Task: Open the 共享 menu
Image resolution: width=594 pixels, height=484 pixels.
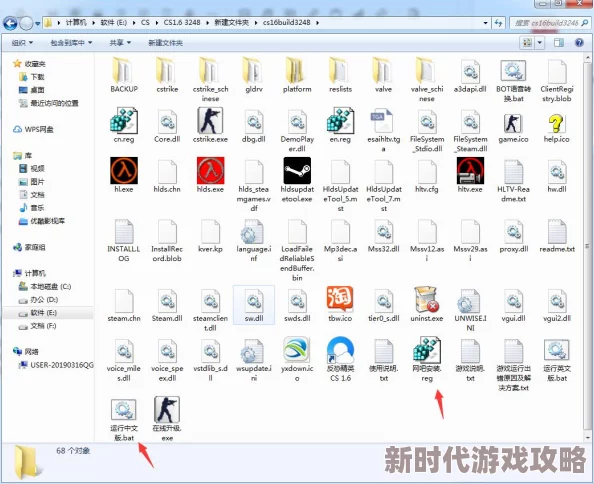Action: [x=120, y=43]
